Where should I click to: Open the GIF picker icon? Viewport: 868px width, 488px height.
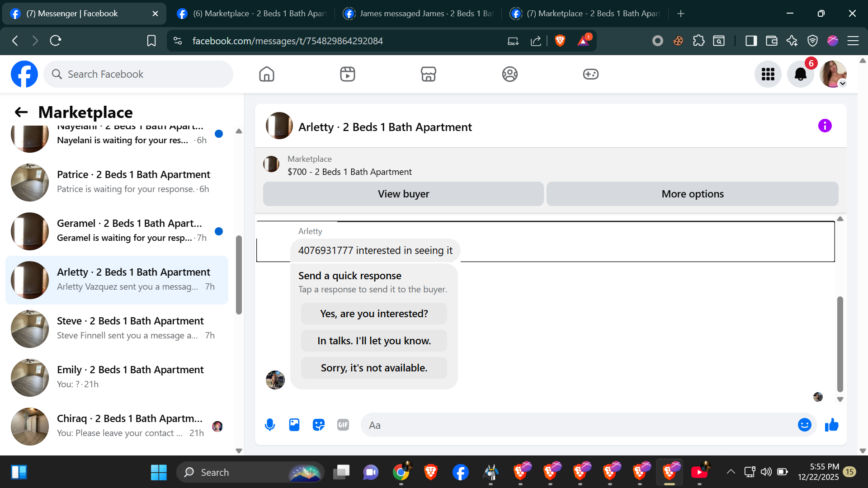click(x=343, y=425)
